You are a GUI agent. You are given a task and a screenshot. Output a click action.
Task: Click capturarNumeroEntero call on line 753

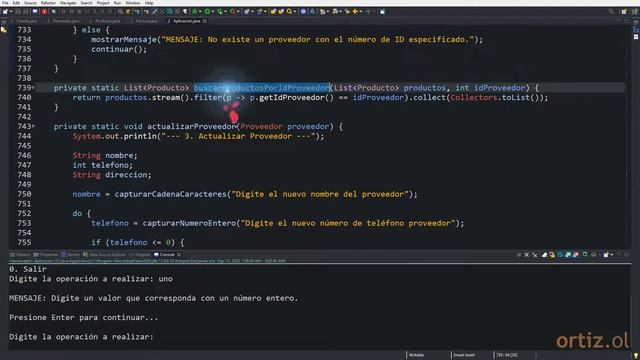189,223
